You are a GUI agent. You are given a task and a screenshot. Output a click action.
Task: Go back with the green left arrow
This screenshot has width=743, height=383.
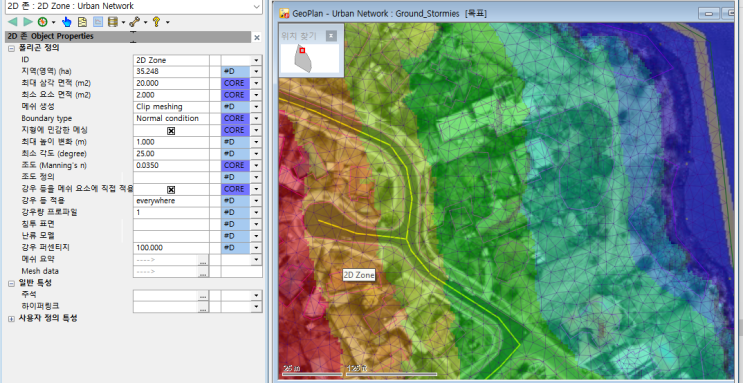[13, 22]
